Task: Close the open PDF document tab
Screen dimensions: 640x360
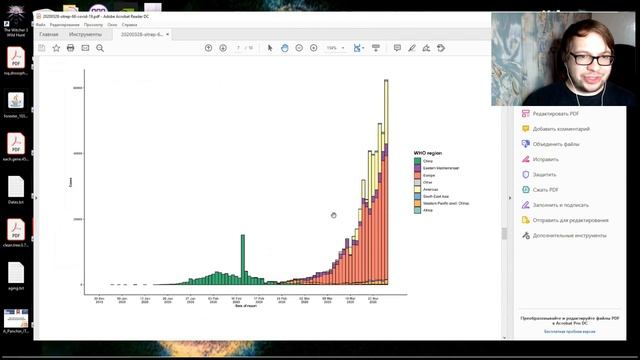Action: click(x=167, y=35)
